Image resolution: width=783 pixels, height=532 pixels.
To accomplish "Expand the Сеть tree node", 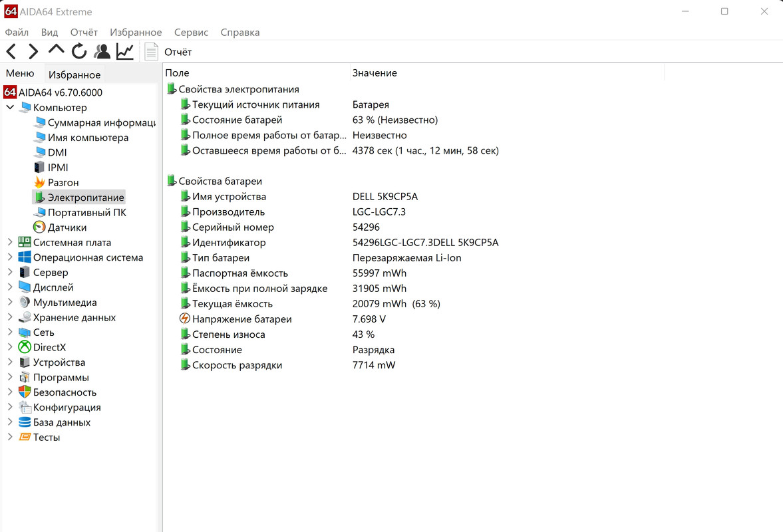I will click(10, 332).
